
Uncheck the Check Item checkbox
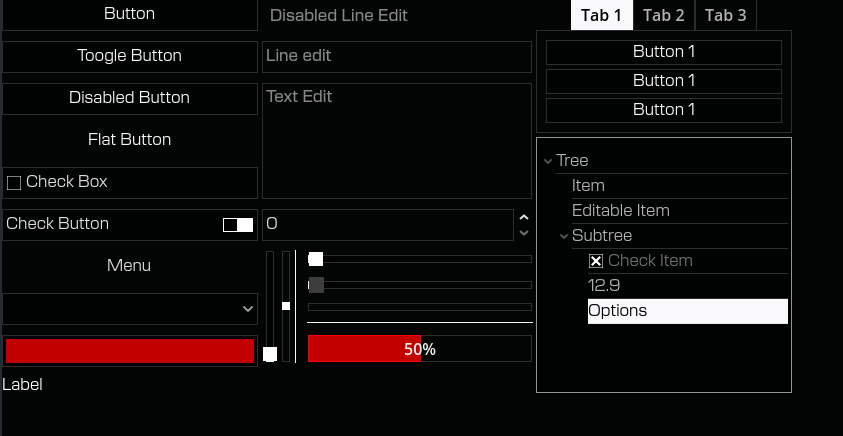point(596,261)
